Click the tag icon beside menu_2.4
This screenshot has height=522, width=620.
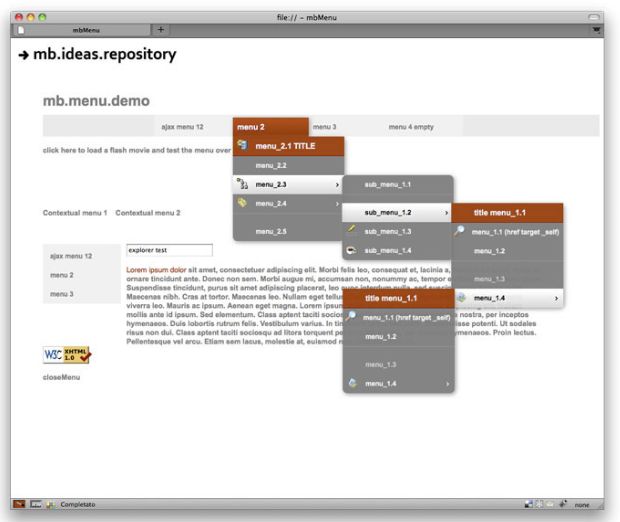tap(241, 203)
